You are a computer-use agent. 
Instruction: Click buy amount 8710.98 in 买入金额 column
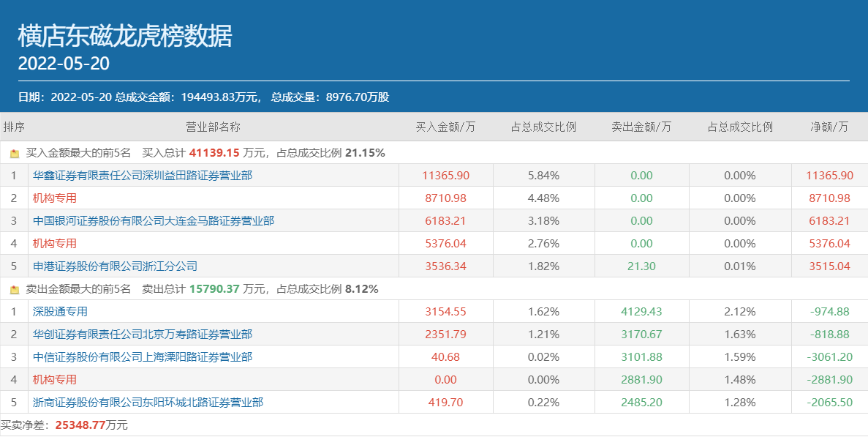pyautogui.click(x=445, y=198)
